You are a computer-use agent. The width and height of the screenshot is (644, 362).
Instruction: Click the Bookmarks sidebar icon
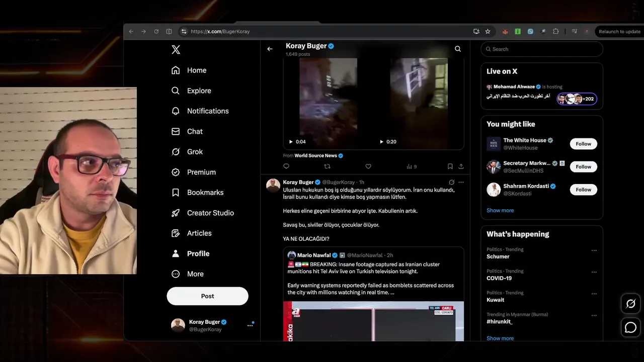tap(176, 193)
